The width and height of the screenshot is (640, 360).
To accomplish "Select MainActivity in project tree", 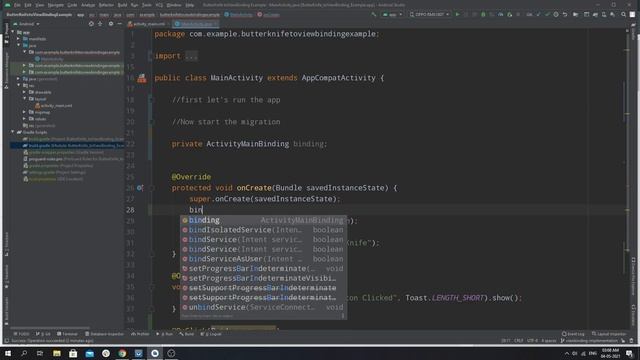I will 49,59.
